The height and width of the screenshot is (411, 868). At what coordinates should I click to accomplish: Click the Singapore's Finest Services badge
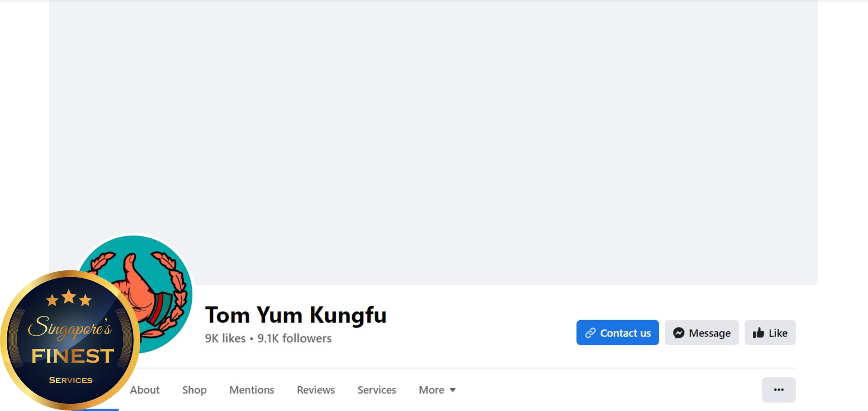(x=70, y=340)
